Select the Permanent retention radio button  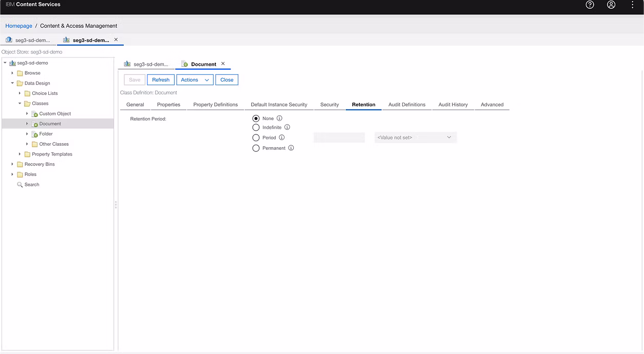(256, 148)
